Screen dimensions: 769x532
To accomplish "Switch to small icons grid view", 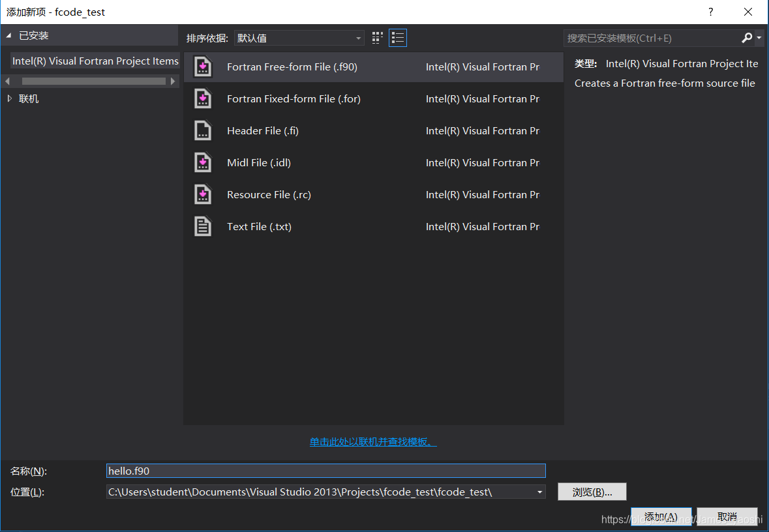I will (x=377, y=38).
